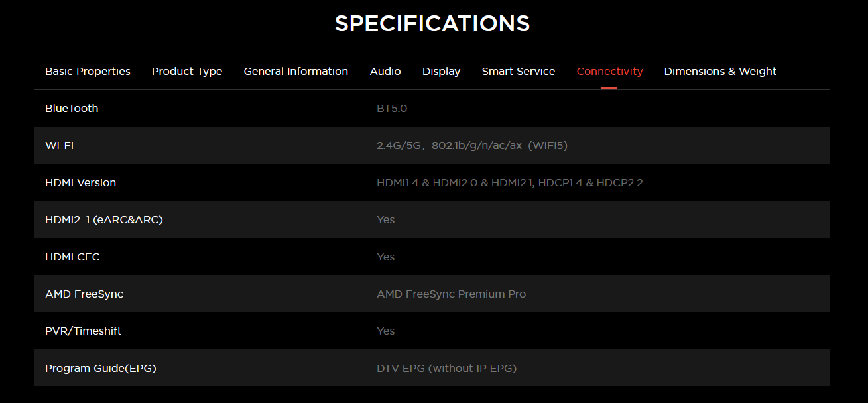Click the AMD FreeSync Premium Pro value
Screen dimensions: 868x403
click(452, 294)
